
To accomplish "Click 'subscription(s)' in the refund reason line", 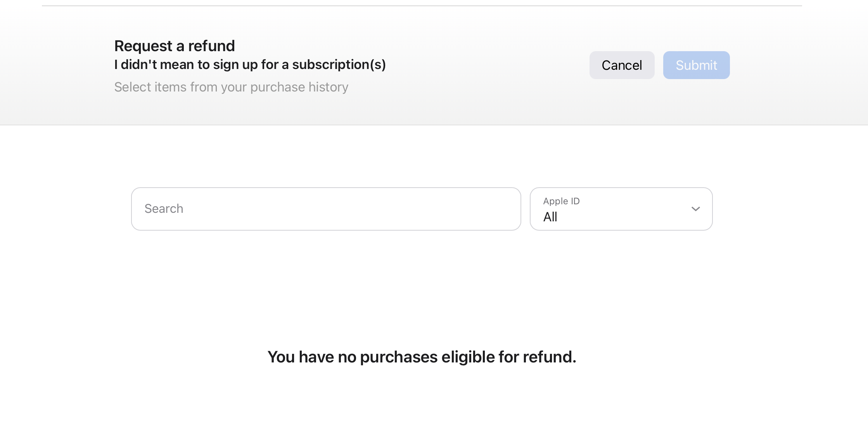I will (339, 64).
